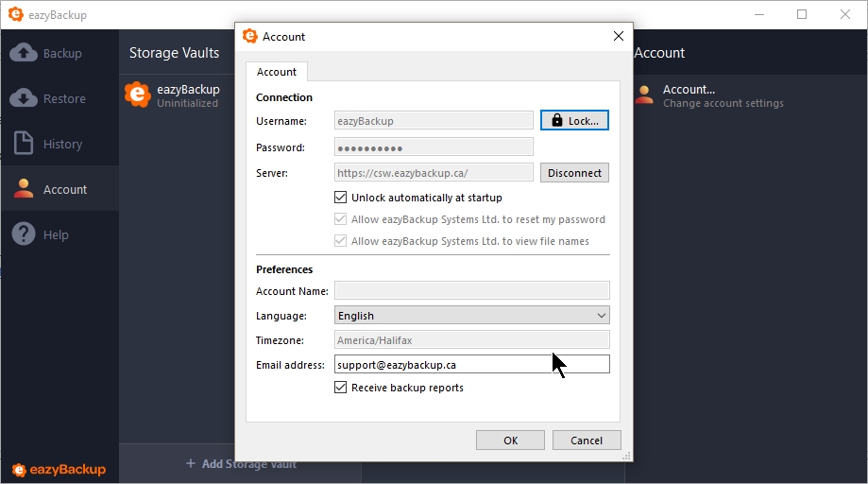The height and width of the screenshot is (484, 868).
Task: Confirm with the OK button
Action: (x=510, y=441)
